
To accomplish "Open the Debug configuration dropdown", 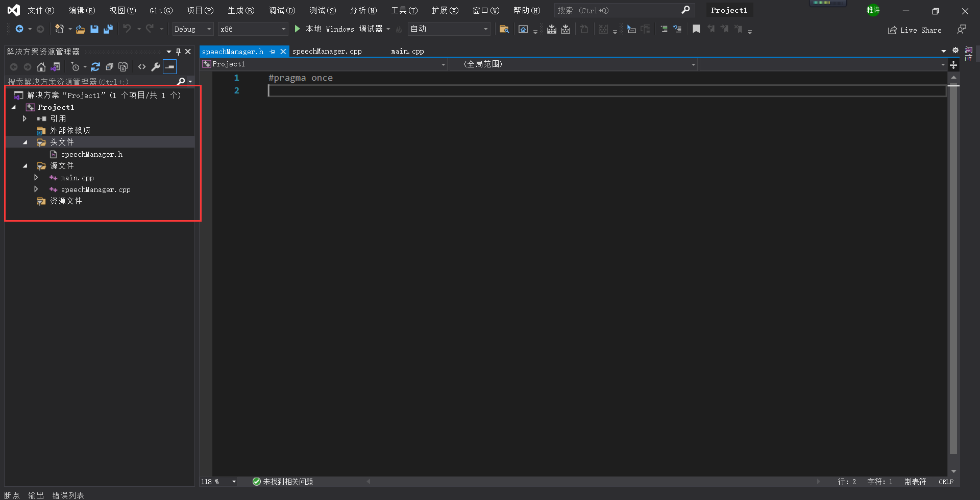I will click(x=192, y=29).
